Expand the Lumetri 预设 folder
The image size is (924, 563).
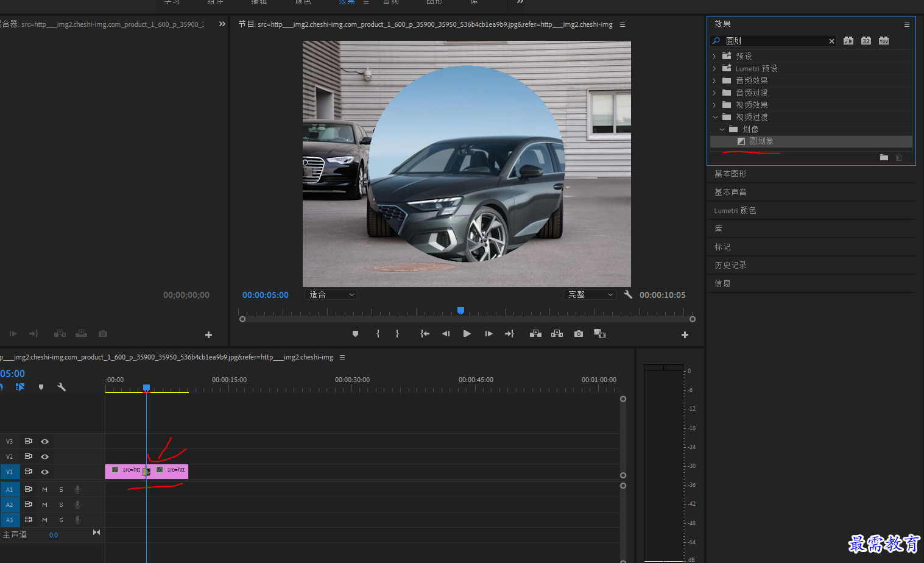pos(714,68)
